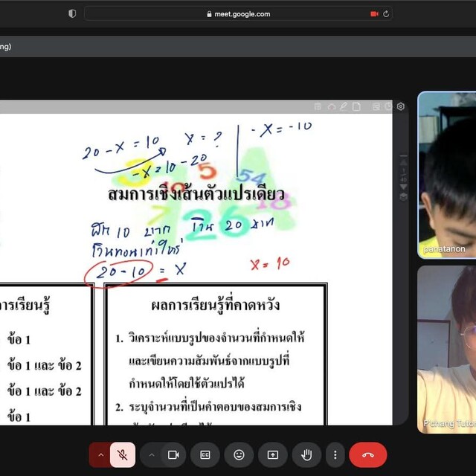
Task: Click the privacy shield icon in browser toolbar
Action: pos(72,13)
